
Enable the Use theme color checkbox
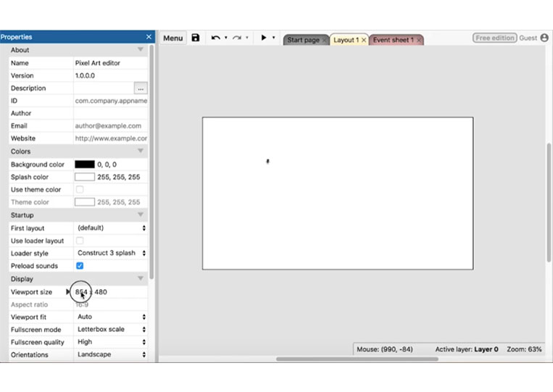pos(80,189)
